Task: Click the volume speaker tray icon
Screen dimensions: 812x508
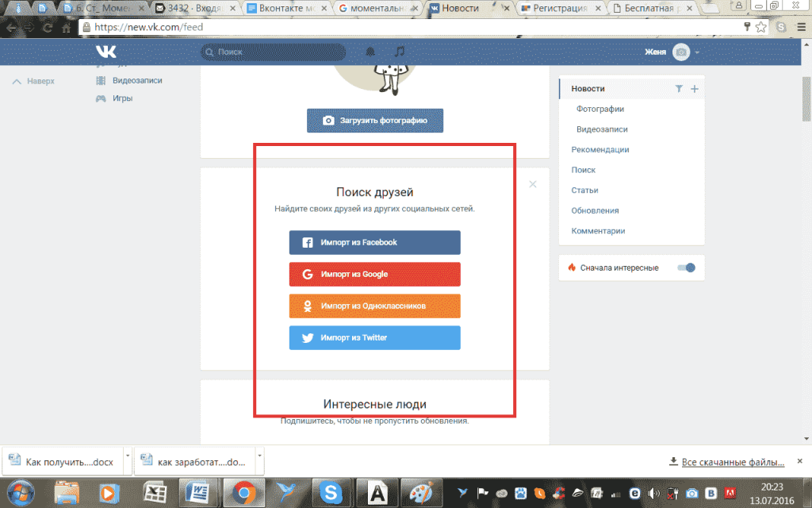Action: coord(654,494)
